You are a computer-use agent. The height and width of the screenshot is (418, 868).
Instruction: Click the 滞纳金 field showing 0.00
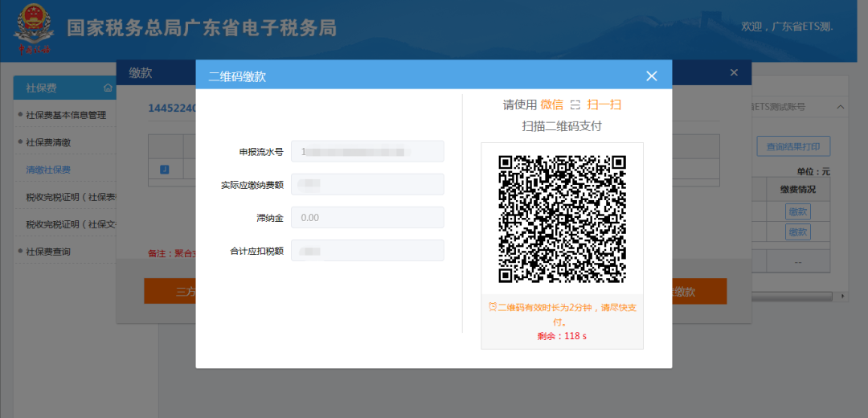click(x=367, y=218)
